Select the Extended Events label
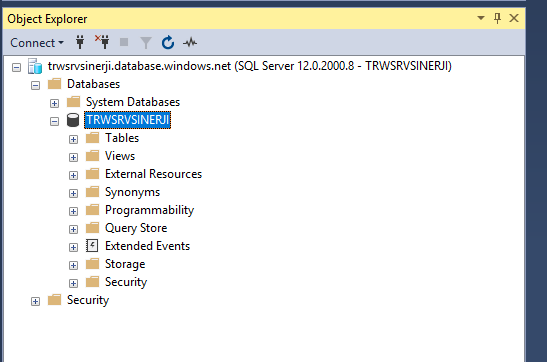This screenshot has width=547, height=362. pyautogui.click(x=148, y=246)
